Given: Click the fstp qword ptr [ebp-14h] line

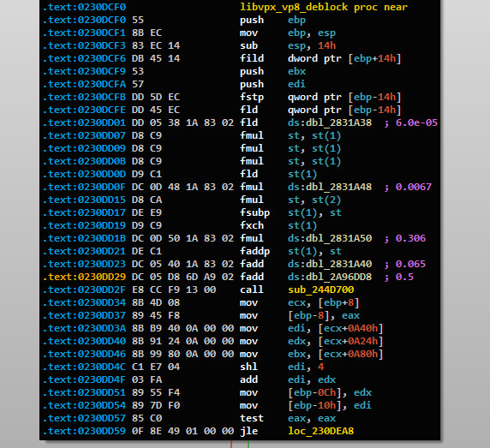Looking at the screenshot, I should pyautogui.click(x=320, y=97).
